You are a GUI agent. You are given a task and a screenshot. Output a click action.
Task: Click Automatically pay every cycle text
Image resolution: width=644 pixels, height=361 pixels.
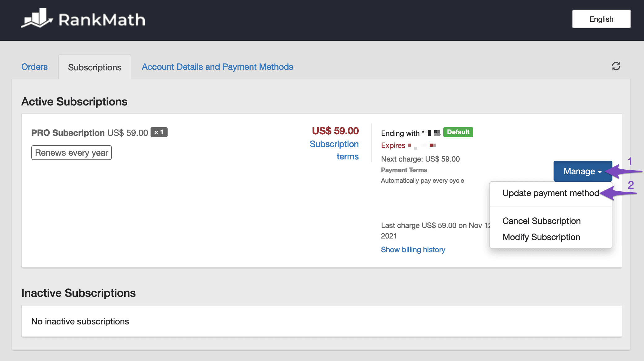click(422, 180)
